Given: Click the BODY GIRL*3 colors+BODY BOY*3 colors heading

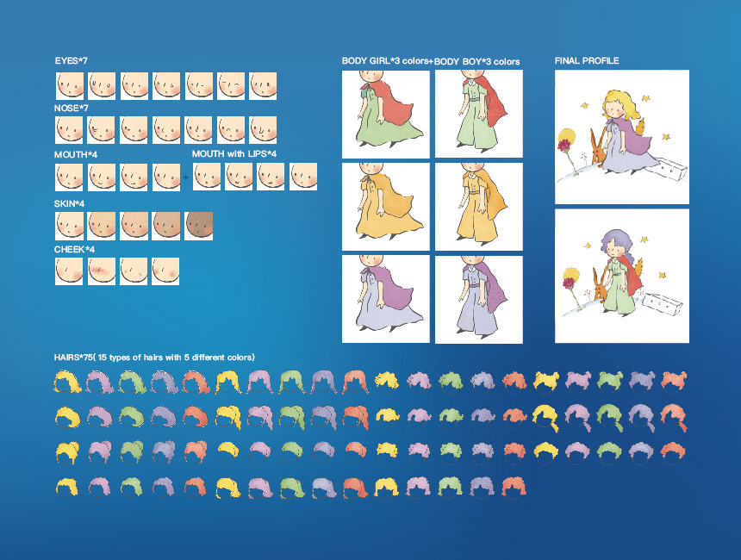Looking at the screenshot, I should pyautogui.click(x=431, y=61).
